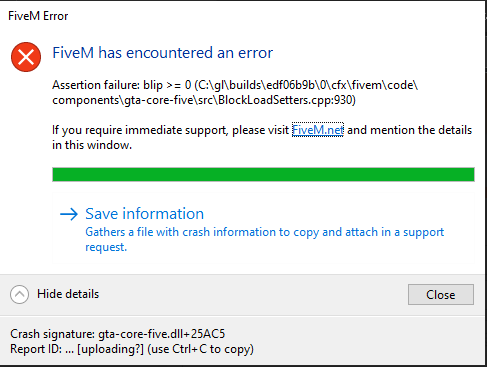Viewport: 487px width, 367px height.
Task: Click the word 'request.' under Save information
Action: click(x=106, y=247)
